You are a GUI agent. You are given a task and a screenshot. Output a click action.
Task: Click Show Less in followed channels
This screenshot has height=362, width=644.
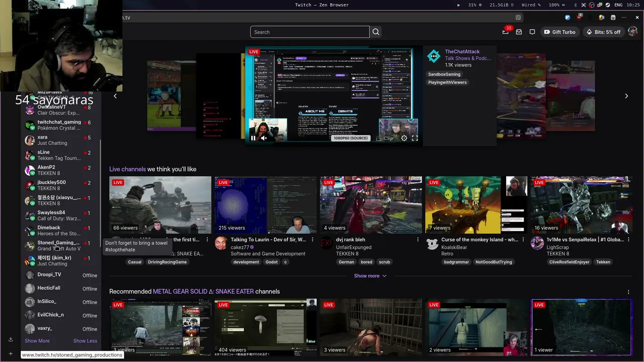pyautogui.click(x=85, y=341)
